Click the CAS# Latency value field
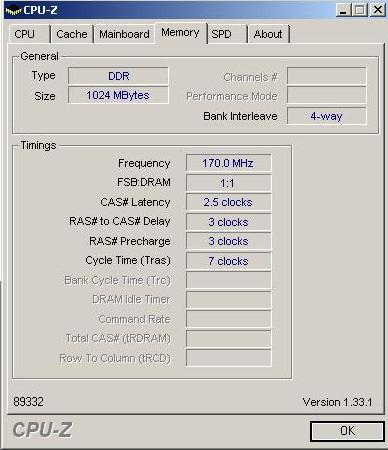Screen dimensions: 388x450 tap(228, 202)
